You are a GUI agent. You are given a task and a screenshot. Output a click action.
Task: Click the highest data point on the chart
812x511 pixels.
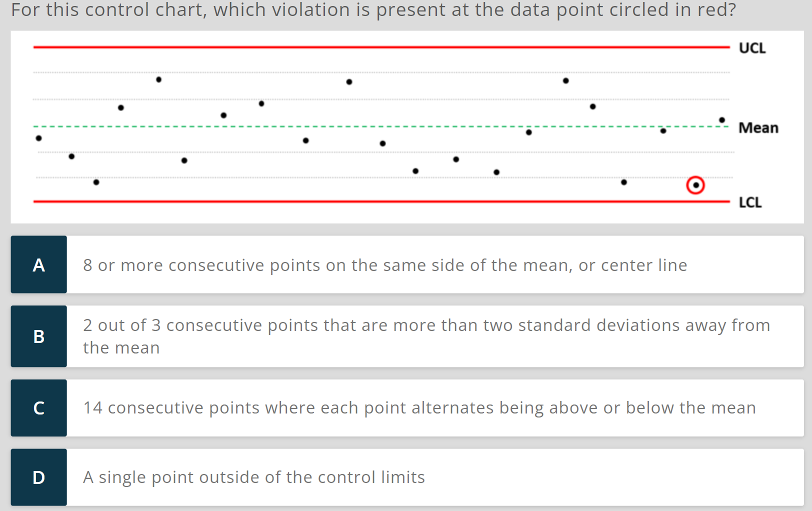159,79
